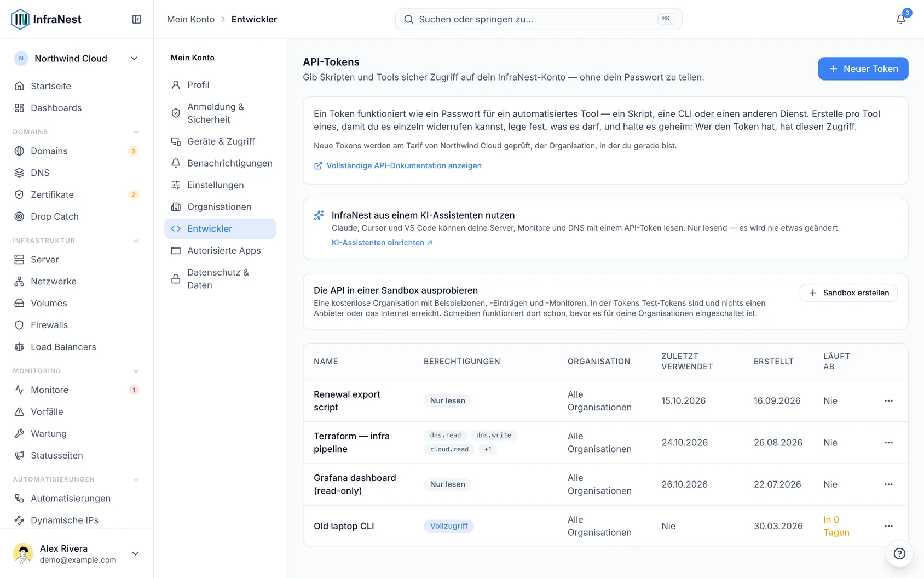Open Alex Rivera account menu
The image size is (924, 578).
pyautogui.click(x=77, y=553)
